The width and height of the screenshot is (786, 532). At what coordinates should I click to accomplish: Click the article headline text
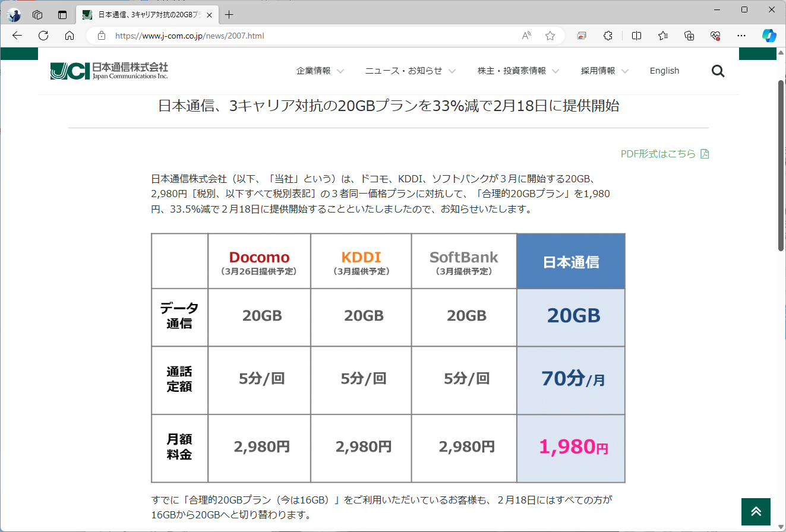coord(389,107)
